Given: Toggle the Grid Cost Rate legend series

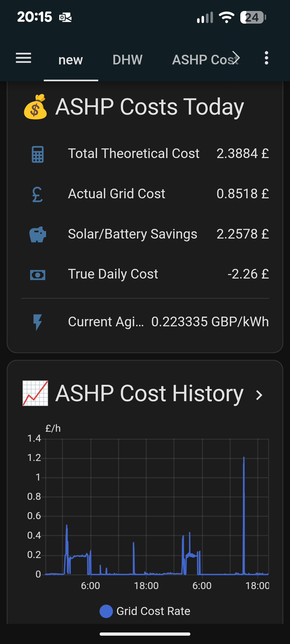Looking at the screenshot, I should point(153,611).
